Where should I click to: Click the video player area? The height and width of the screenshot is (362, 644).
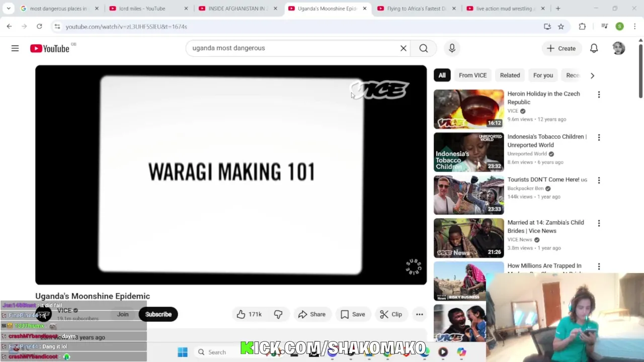tap(231, 175)
